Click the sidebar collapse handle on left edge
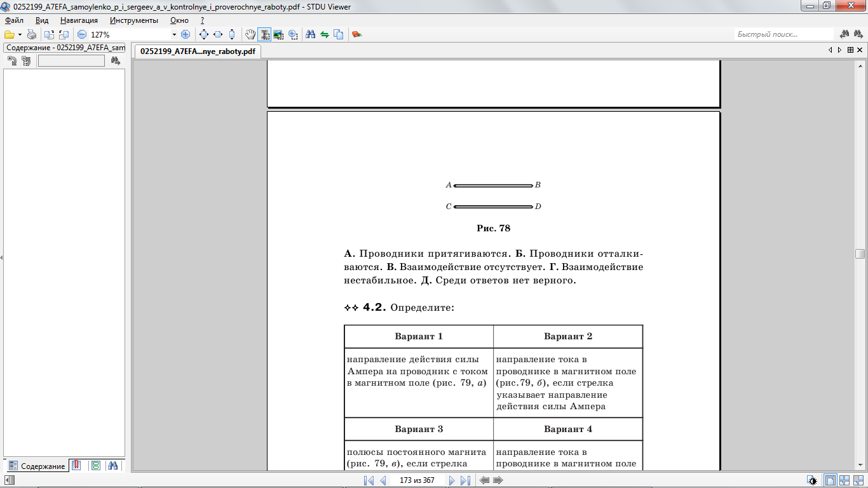868x488 pixels. coord(1,257)
